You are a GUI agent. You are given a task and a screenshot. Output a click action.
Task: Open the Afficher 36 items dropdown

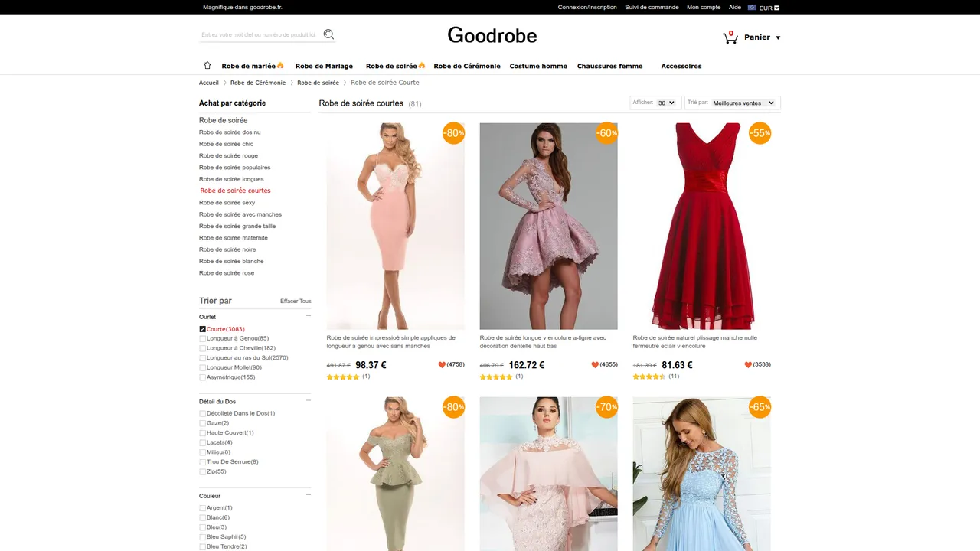(x=666, y=103)
